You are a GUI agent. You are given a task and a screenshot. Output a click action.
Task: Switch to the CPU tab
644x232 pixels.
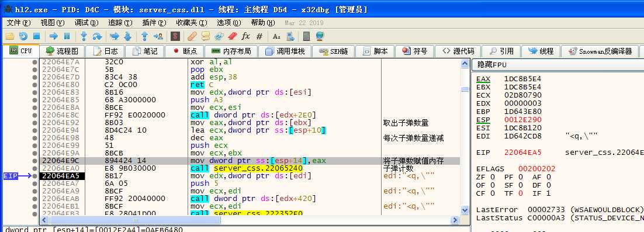click(x=20, y=51)
